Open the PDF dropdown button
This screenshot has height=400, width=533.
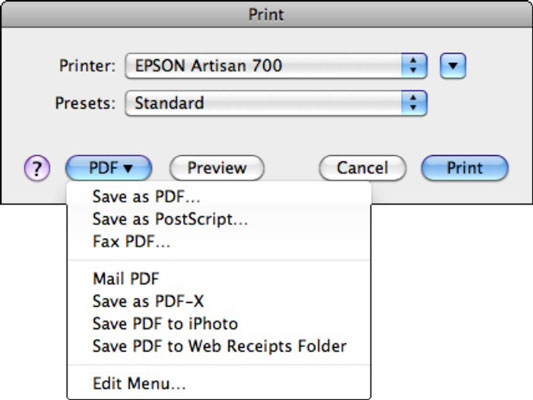108,168
